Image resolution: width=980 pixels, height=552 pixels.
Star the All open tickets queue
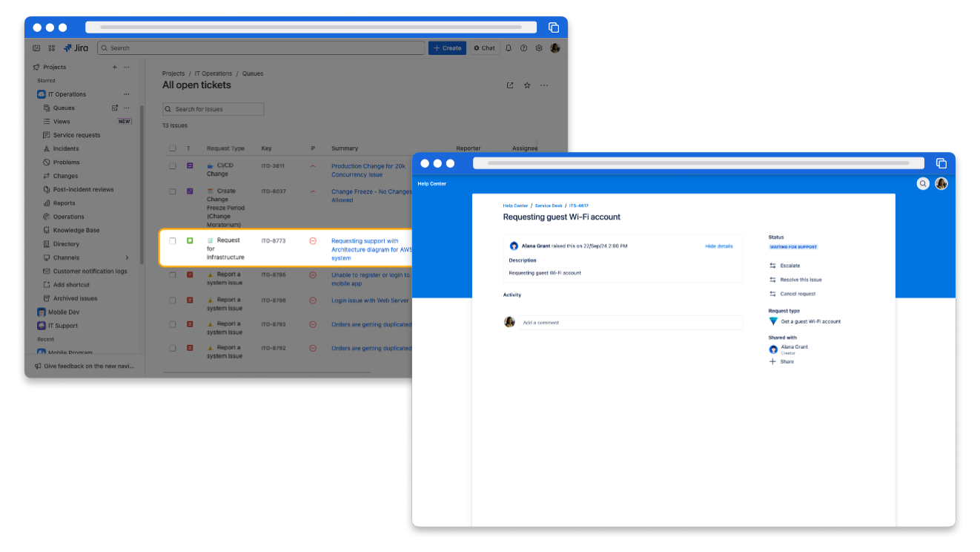(x=527, y=85)
